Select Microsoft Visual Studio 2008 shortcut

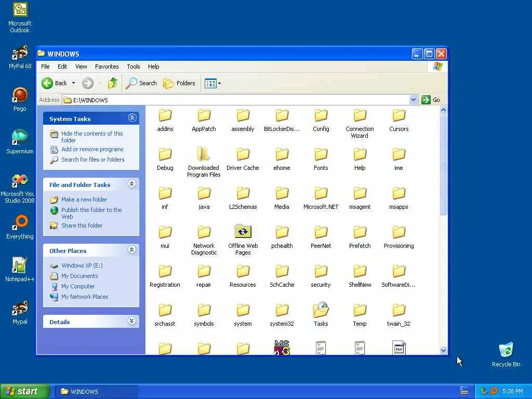[19, 189]
